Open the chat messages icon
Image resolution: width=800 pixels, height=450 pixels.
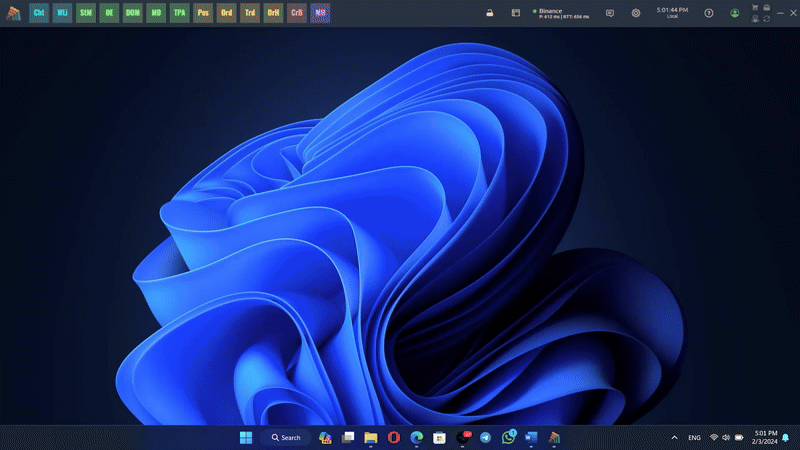pyautogui.click(x=610, y=13)
